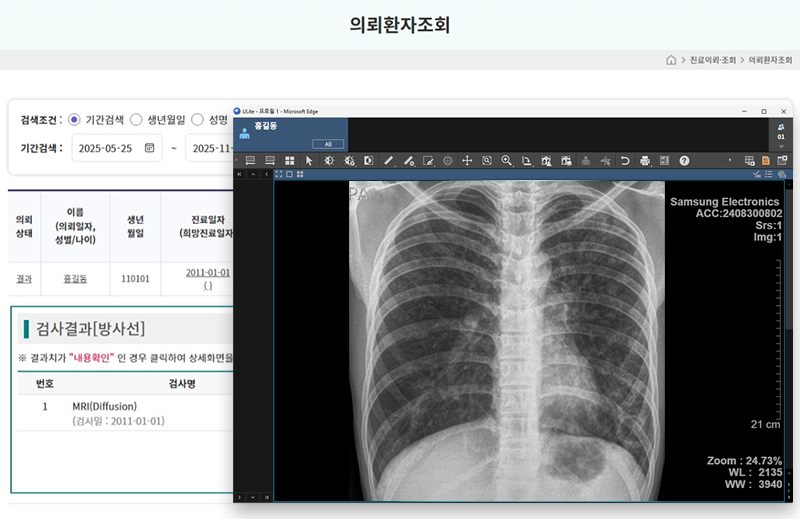Expand the series count chevron under 01
Screen dimensions: 800x520
click(x=781, y=145)
